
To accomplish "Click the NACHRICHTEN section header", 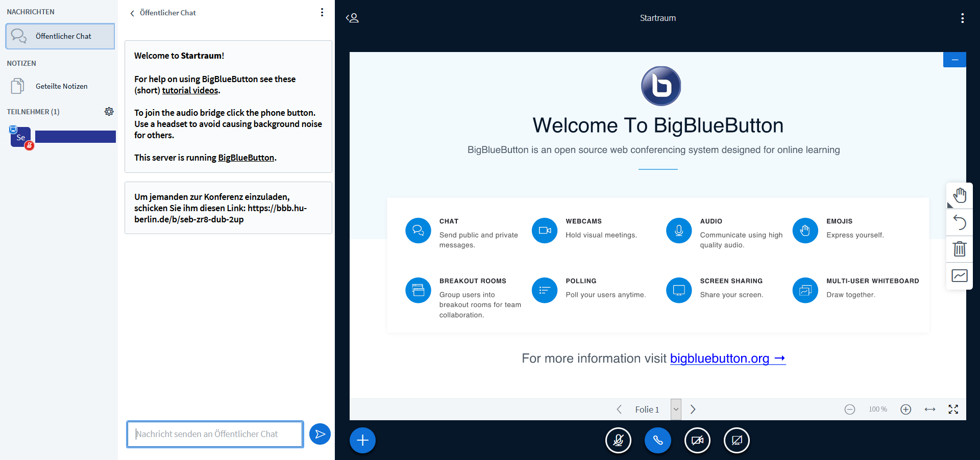I will point(31,12).
